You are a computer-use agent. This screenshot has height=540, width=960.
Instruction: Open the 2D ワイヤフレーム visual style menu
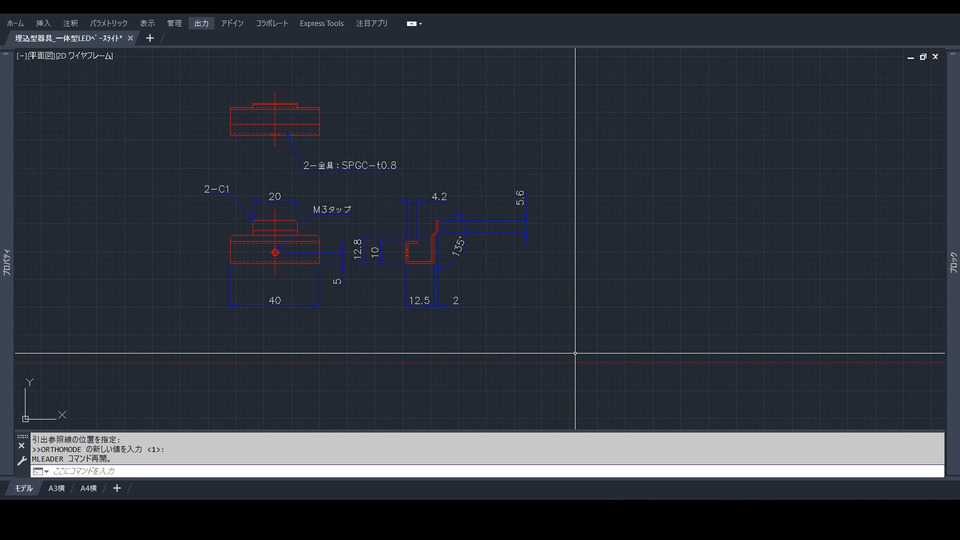click(x=85, y=56)
